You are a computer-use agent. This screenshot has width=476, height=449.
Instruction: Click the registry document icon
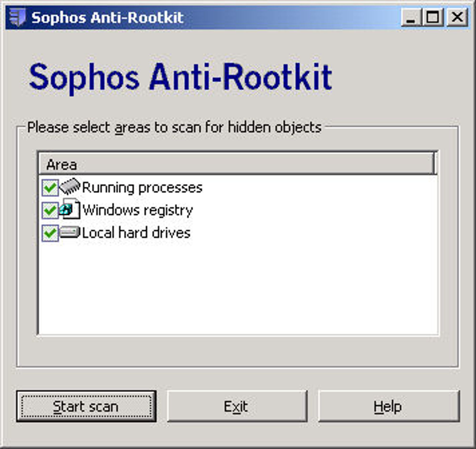coord(69,209)
